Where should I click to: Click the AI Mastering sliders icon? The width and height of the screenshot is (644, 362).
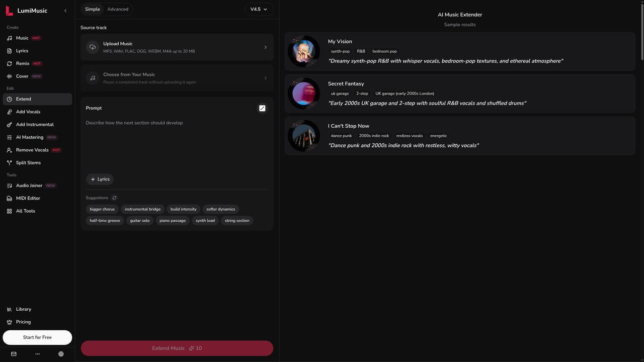click(10, 137)
